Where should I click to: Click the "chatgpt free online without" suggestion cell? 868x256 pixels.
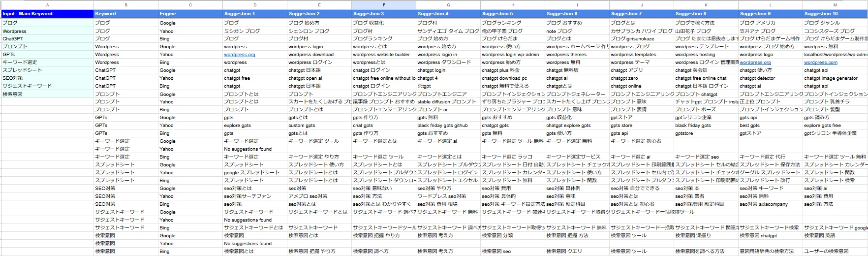pyautogui.click(x=384, y=78)
